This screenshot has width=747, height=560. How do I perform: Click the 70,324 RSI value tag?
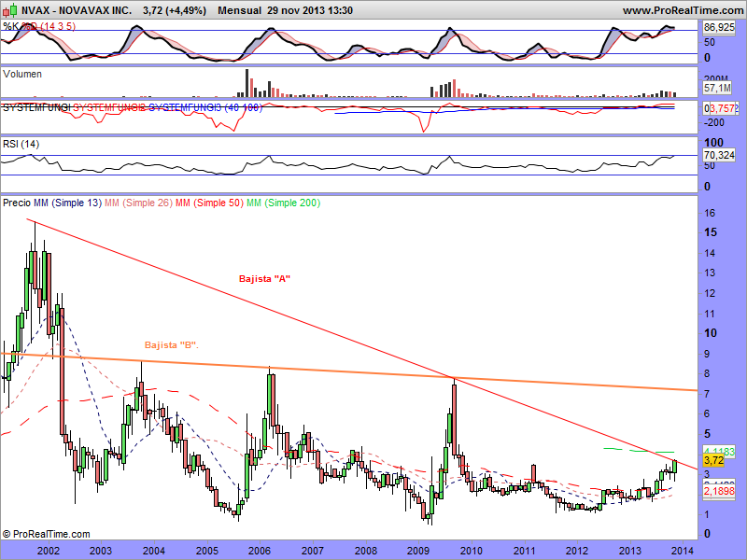click(718, 155)
